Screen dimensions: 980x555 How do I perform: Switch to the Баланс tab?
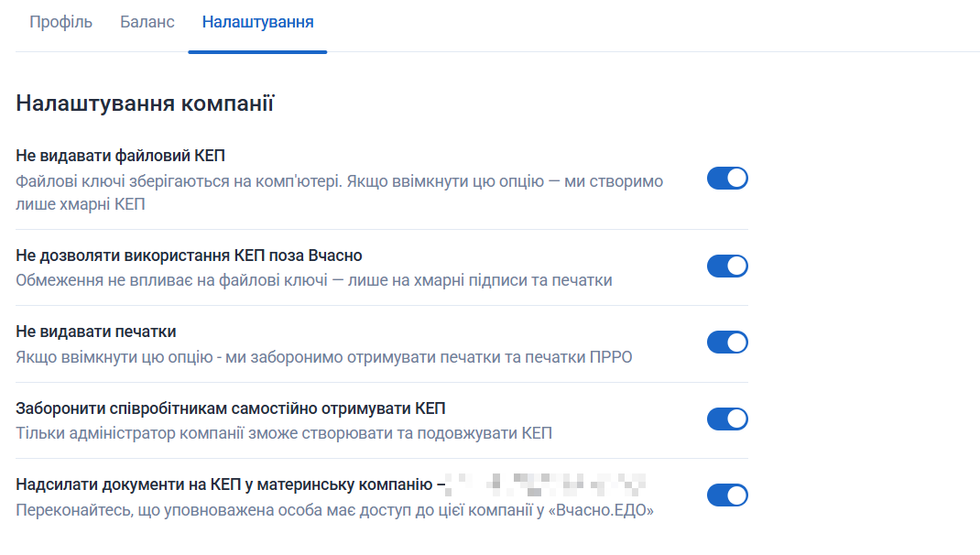[x=147, y=22]
